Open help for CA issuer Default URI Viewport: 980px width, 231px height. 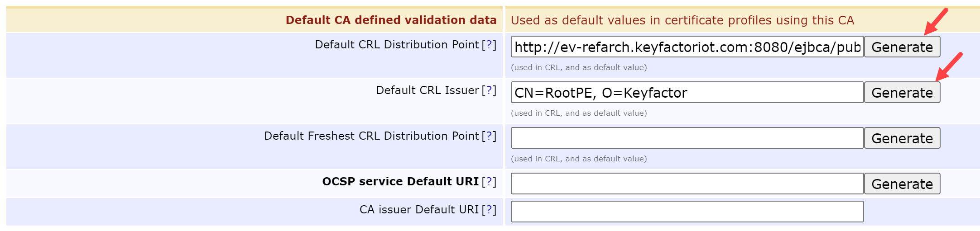coord(489,210)
